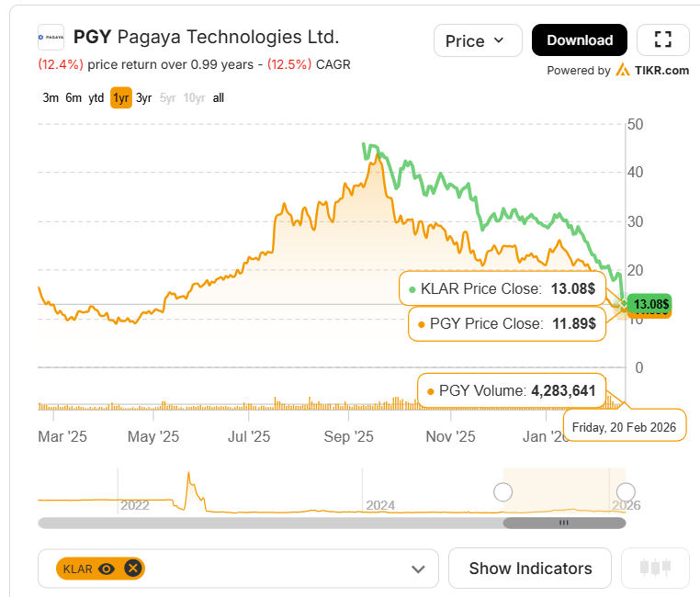Click the candlestick chart type icon

point(655,568)
